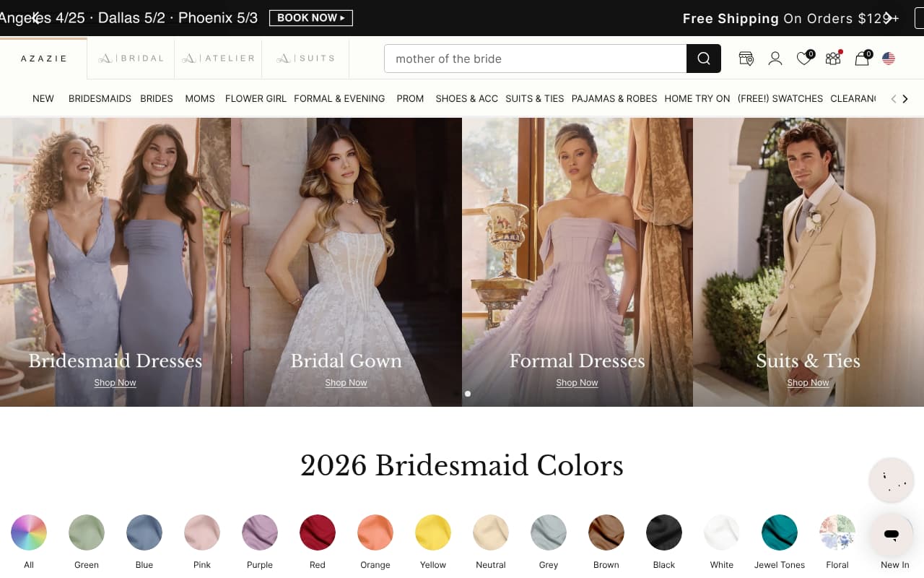Open the shopping bag icon
The width and height of the screenshot is (924, 578).
click(861, 59)
